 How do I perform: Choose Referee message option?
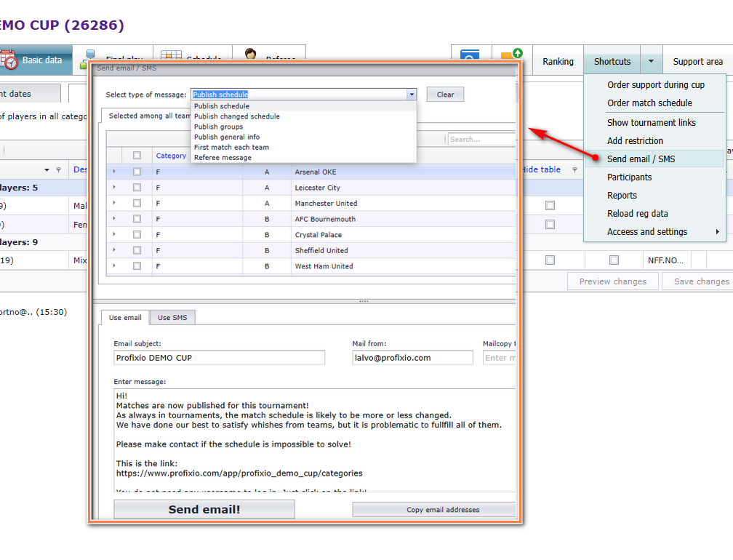(x=303, y=158)
